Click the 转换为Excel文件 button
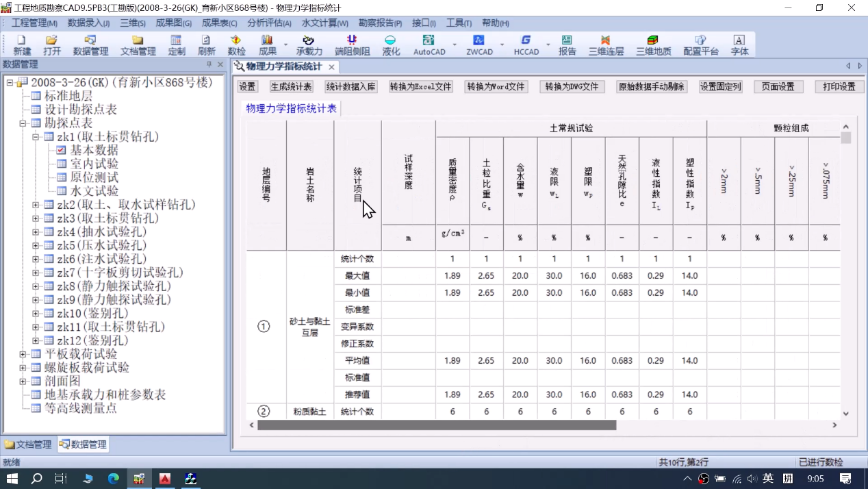The image size is (868, 489). coord(420,87)
